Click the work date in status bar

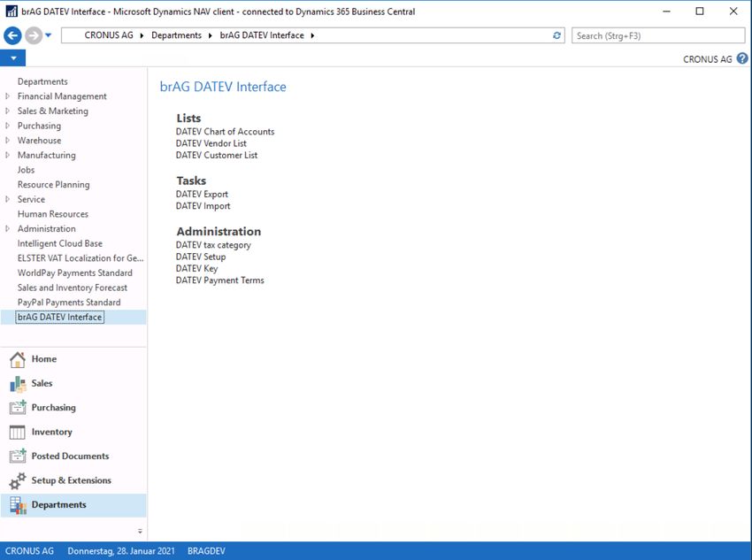121,551
